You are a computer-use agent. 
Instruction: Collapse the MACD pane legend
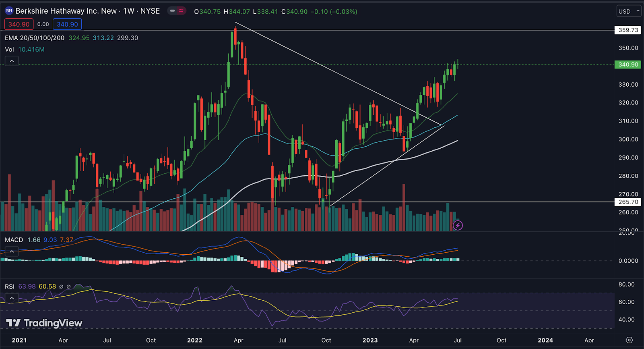(12, 251)
